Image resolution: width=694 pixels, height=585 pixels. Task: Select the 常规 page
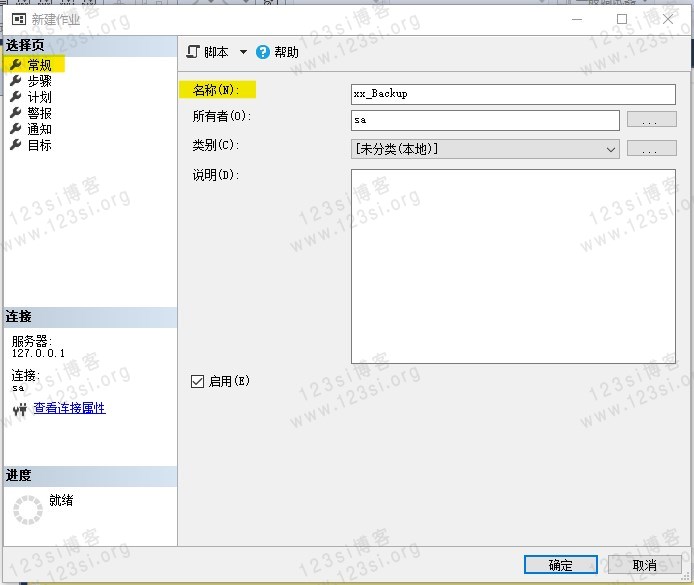coord(40,65)
